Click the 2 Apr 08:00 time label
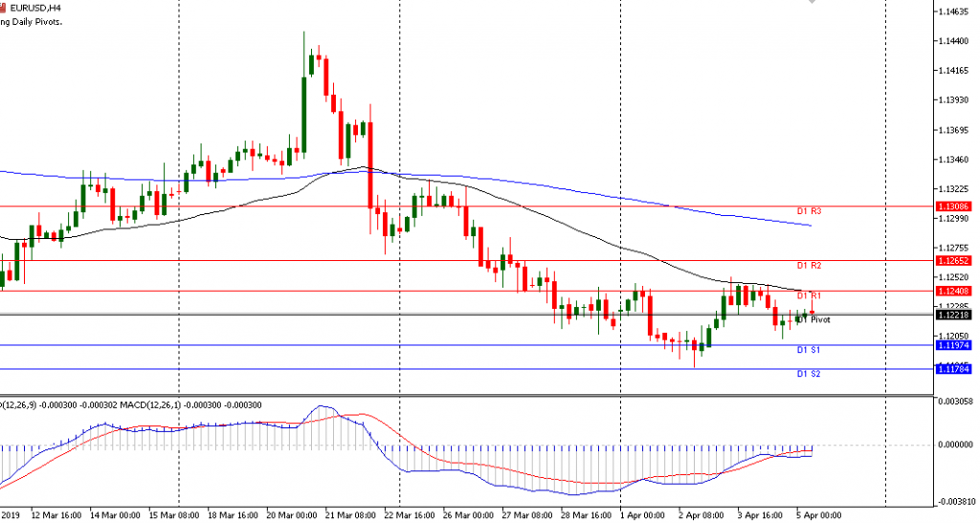Screen dimensions: 980x523 click(702, 515)
